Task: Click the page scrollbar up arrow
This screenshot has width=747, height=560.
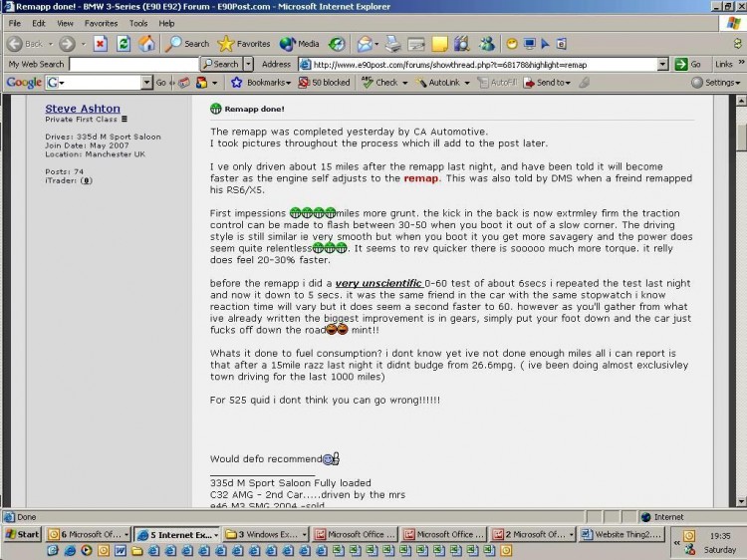Action: [740, 101]
